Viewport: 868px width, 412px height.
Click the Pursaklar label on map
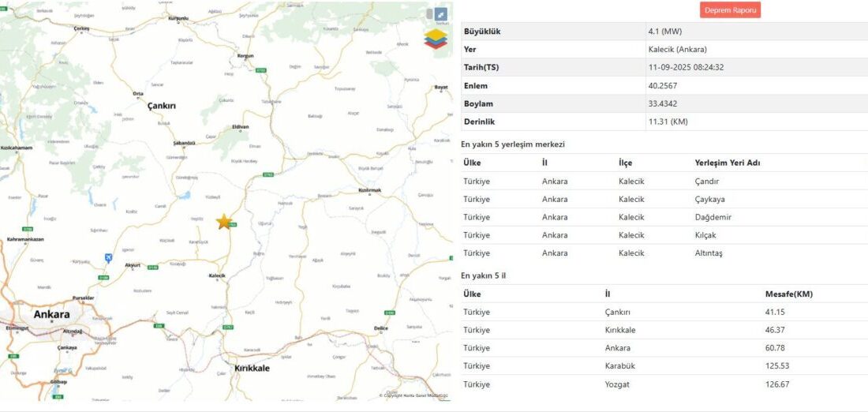[x=84, y=298]
